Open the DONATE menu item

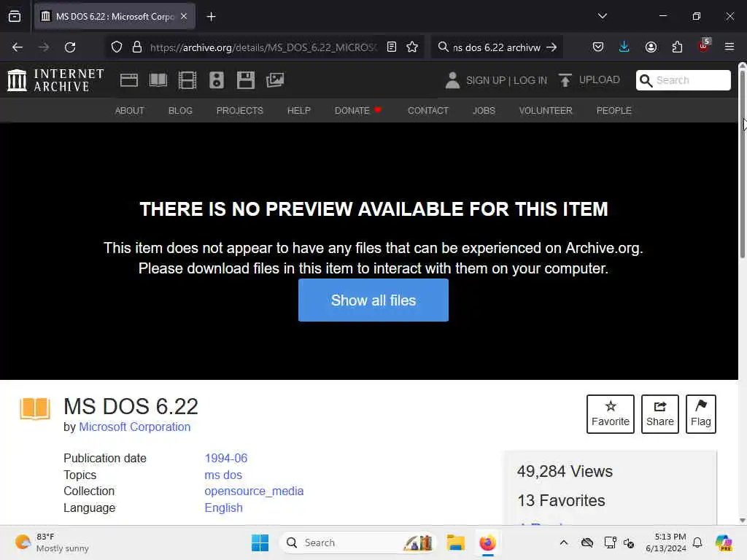pyautogui.click(x=357, y=111)
